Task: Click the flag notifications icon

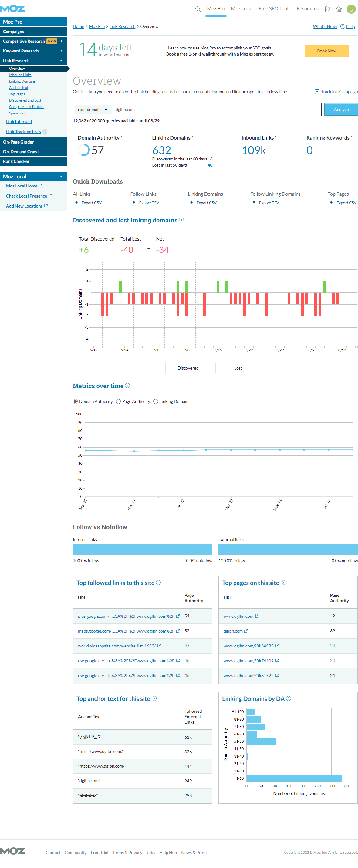Action: (x=327, y=9)
